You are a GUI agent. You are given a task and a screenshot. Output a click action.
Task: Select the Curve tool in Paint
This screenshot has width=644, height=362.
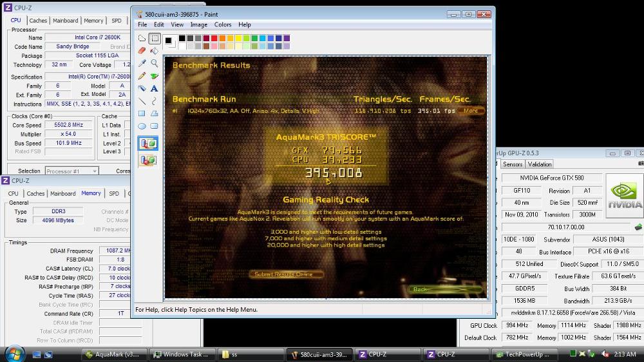pos(155,101)
